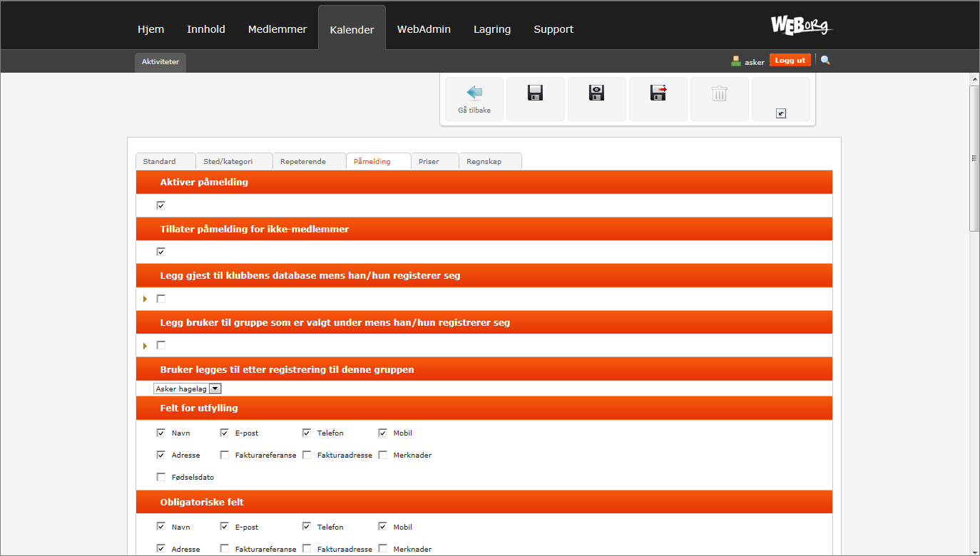Click the Aktiver påmelding header
980x556 pixels.
[x=484, y=182]
